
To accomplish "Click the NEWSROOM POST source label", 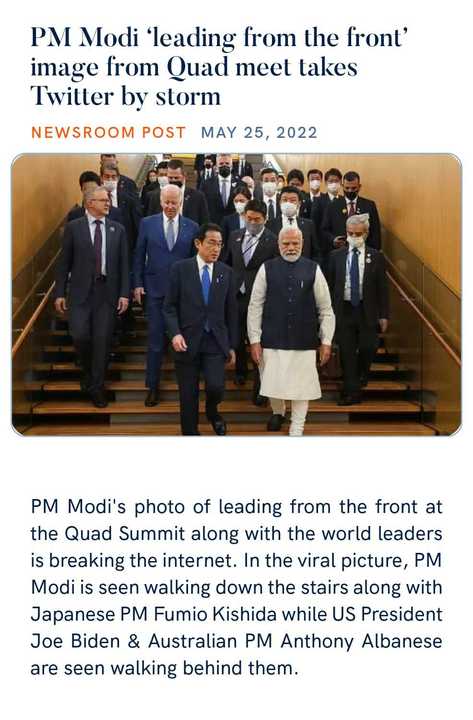I will (108, 133).
